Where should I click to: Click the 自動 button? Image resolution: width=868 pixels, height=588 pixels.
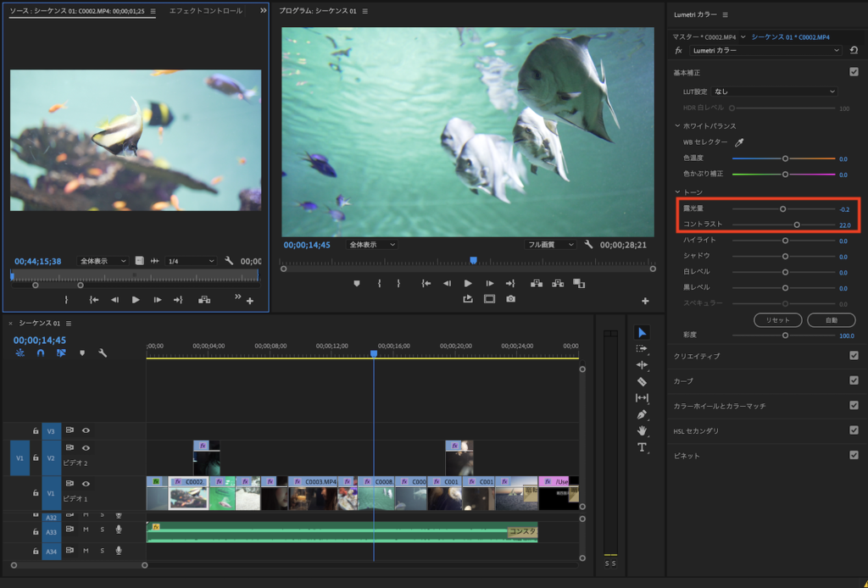[831, 320]
